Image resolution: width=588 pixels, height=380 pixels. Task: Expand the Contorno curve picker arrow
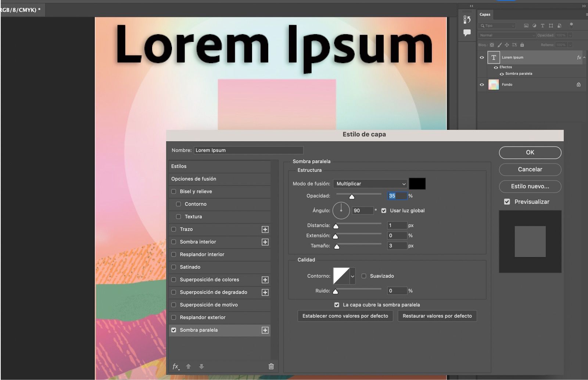pyautogui.click(x=352, y=276)
